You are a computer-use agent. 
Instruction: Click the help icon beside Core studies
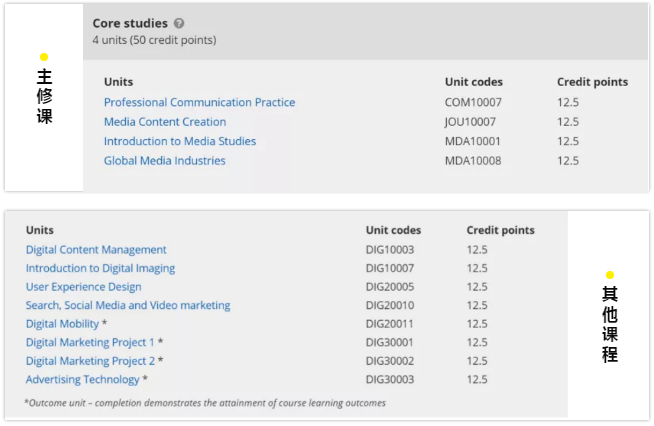179,23
